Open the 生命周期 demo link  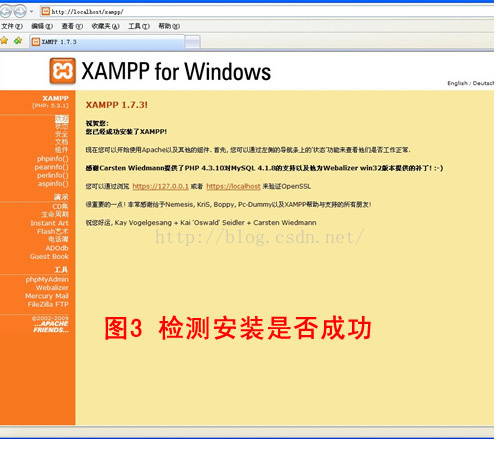click(55, 214)
